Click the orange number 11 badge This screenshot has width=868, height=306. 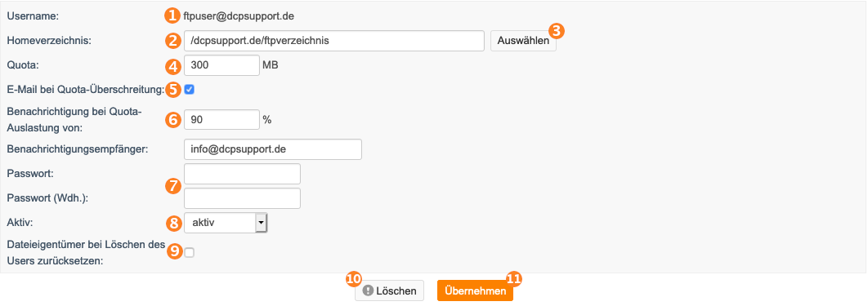pyautogui.click(x=514, y=279)
